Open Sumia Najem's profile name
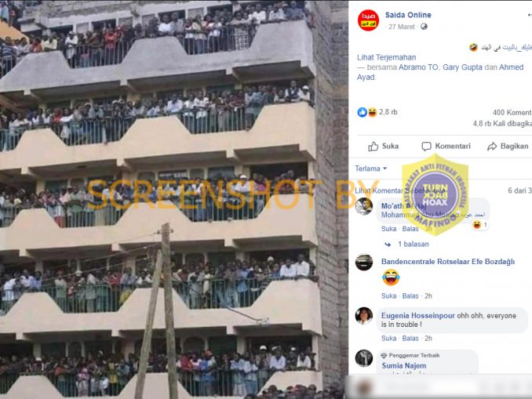Screen dimensions: 532x399 (x=404, y=366)
